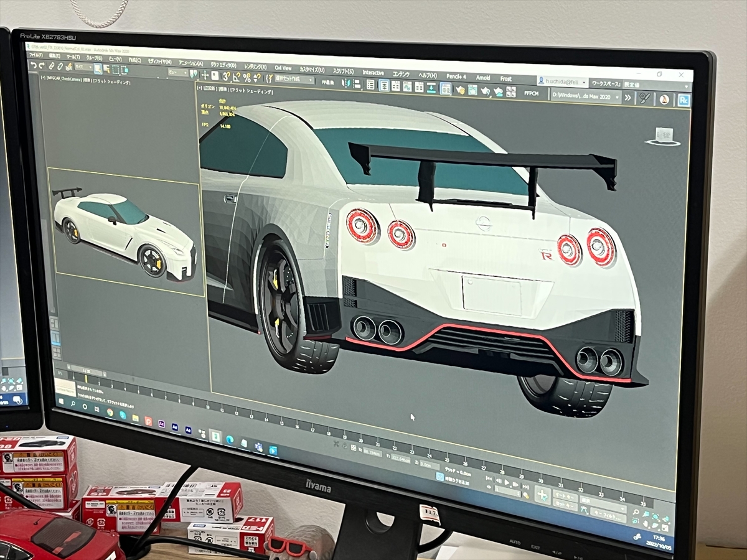Open the 編集(E) menu

[x=54, y=55]
